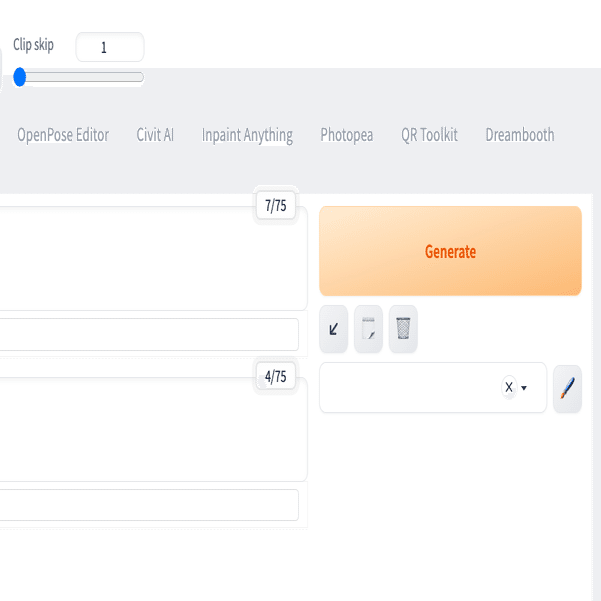Click the notepad icon beside the trash
The height and width of the screenshot is (601, 601).
368,329
